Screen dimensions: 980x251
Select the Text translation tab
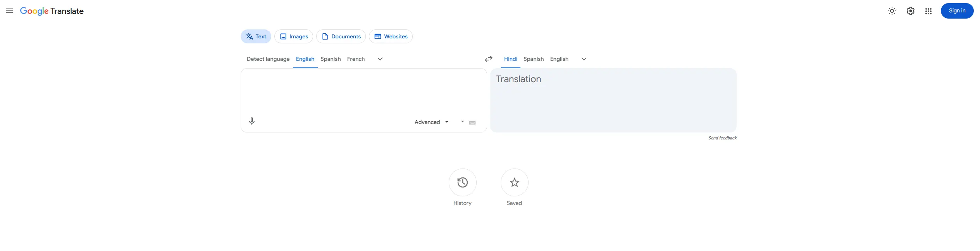[256, 36]
